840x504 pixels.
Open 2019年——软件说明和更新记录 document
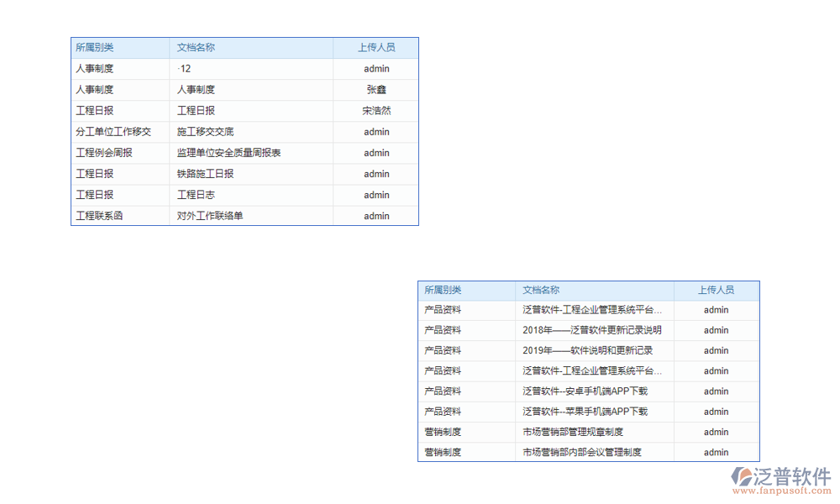point(587,350)
